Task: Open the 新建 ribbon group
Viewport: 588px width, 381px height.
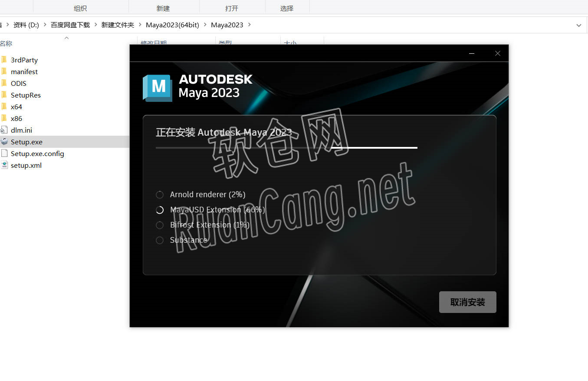Action: (163, 8)
